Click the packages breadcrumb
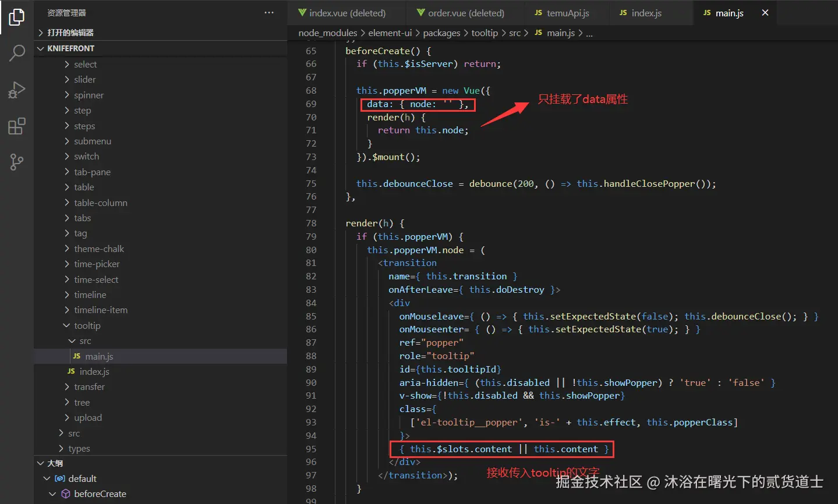 pyautogui.click(x=441, y=33)
